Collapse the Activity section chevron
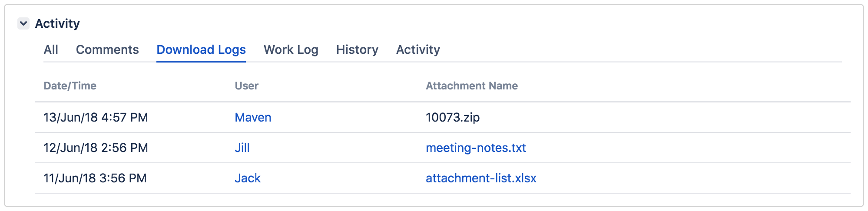This screenshot has height=211, width=868. [x=23, y=23]
